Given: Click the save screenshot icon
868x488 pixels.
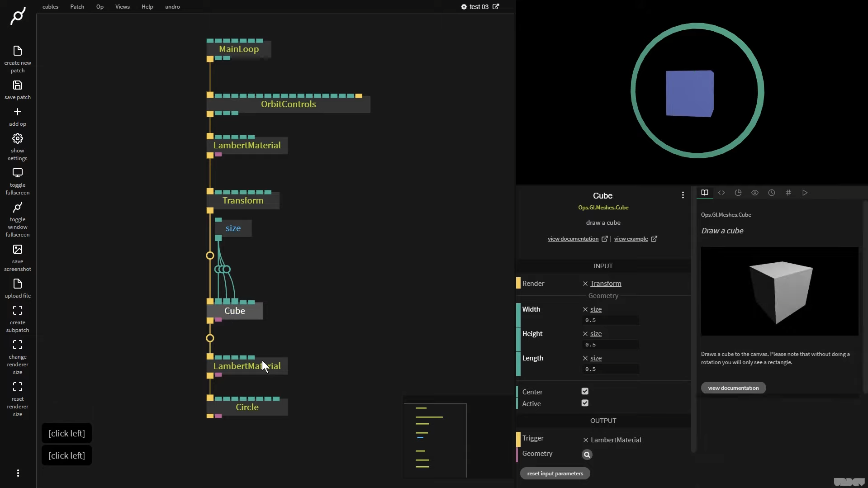Looking at the screenshot, I should click(x=18, y=250).
